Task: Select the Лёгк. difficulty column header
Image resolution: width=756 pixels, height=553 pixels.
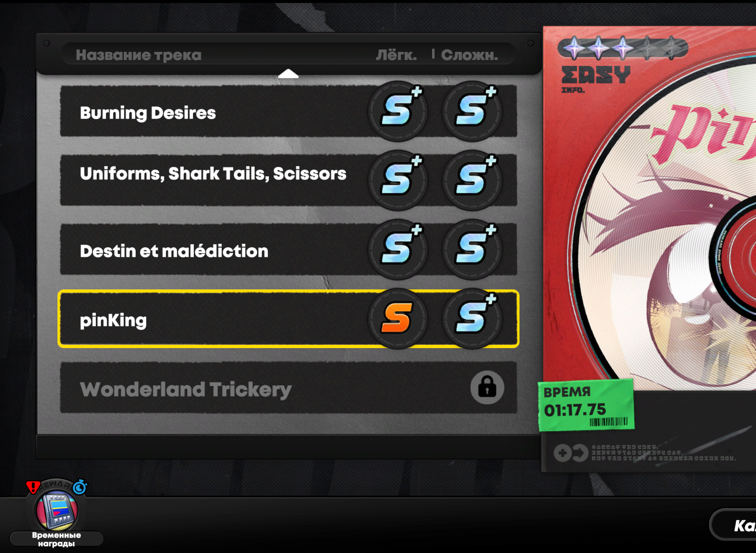Action: pyautogui.click(x=396, y=55)
